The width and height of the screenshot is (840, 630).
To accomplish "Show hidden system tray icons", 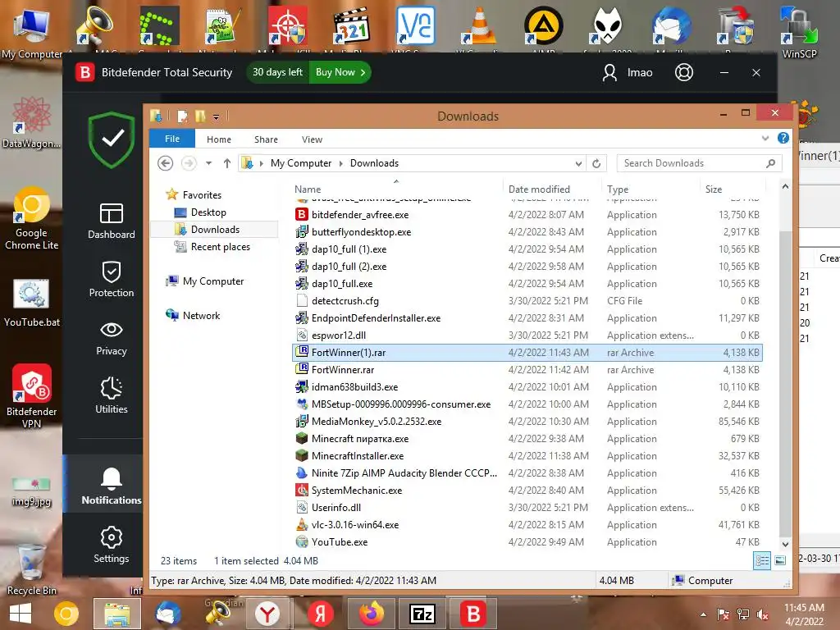I will 703,614.
